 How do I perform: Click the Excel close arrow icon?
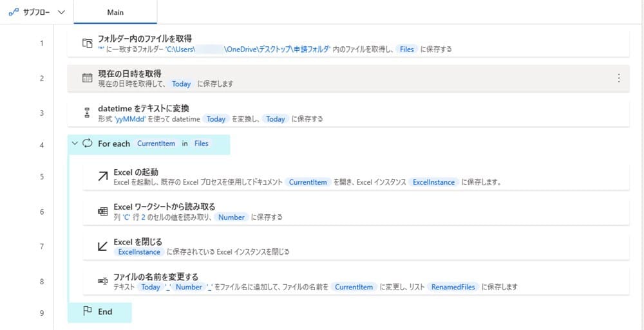103,246
